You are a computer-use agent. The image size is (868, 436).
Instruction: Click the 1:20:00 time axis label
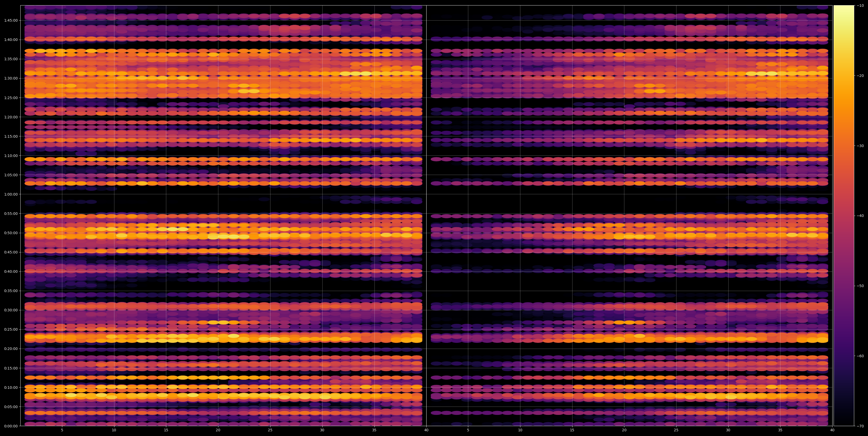point(11,117)
